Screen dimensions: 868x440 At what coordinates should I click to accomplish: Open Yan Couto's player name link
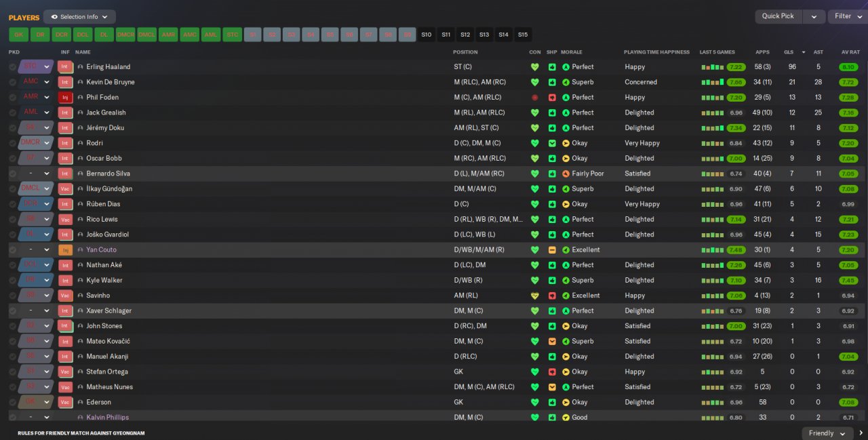click(101, 250)
